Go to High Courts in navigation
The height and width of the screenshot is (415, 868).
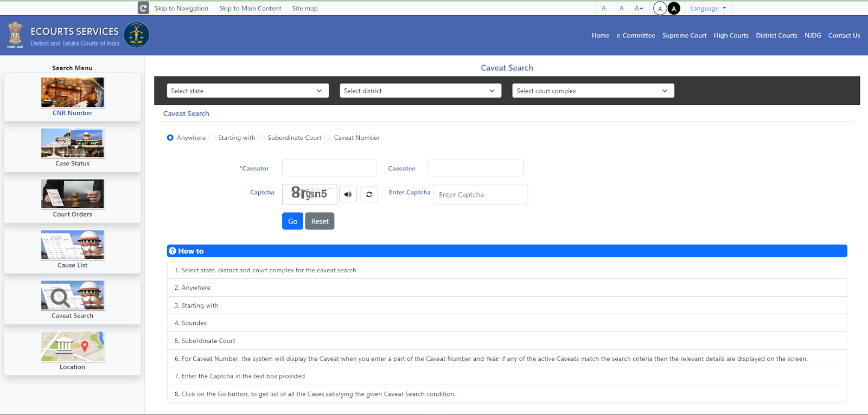pyautogui.click(x=731, y=36)
